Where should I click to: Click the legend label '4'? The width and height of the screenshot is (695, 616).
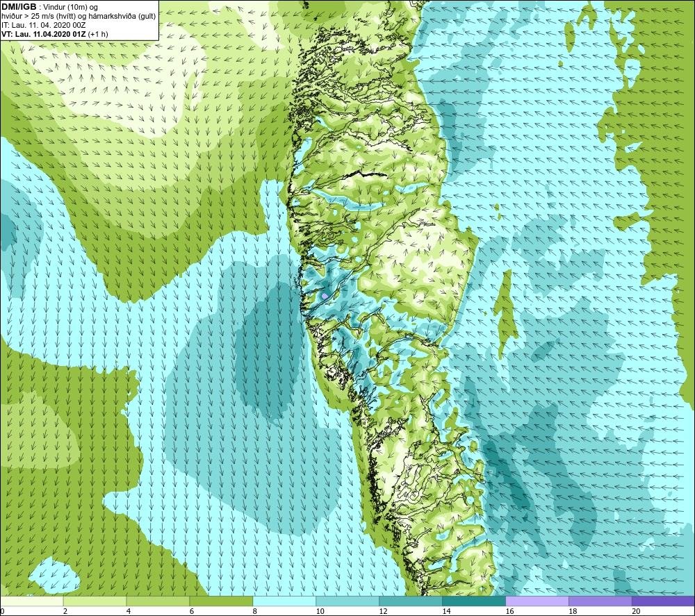pos(129,611)
